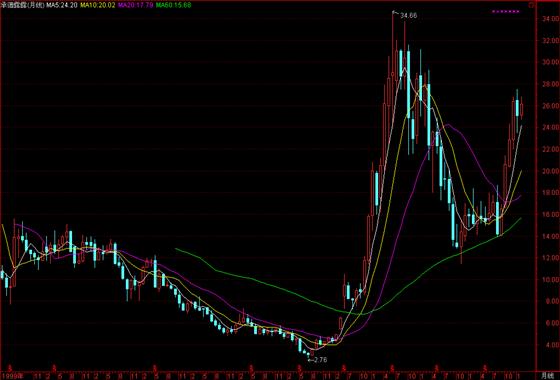Click the small red icon in the top-right corner

[531, 5]
